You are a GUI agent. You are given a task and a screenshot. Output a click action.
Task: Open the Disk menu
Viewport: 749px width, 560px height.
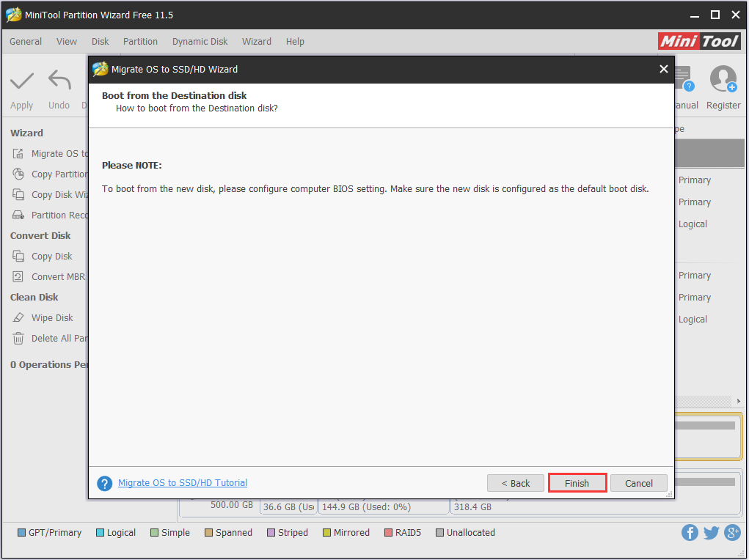(x=101, y=42)
